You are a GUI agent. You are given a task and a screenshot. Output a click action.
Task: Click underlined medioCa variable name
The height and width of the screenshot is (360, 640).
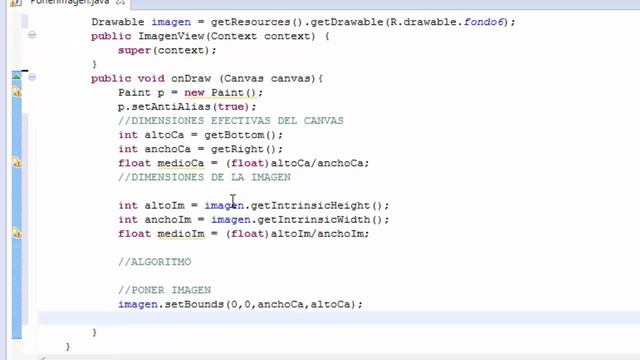tap(181, 163)
